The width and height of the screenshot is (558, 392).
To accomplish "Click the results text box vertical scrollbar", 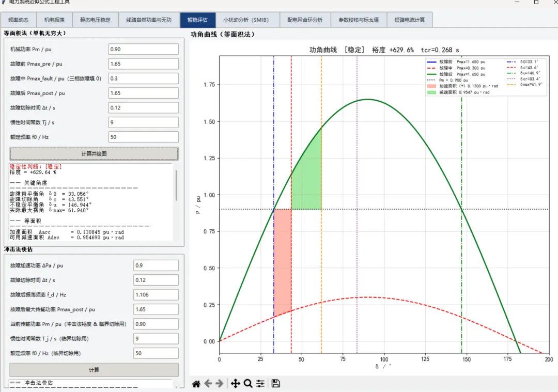I will point(176,185).
